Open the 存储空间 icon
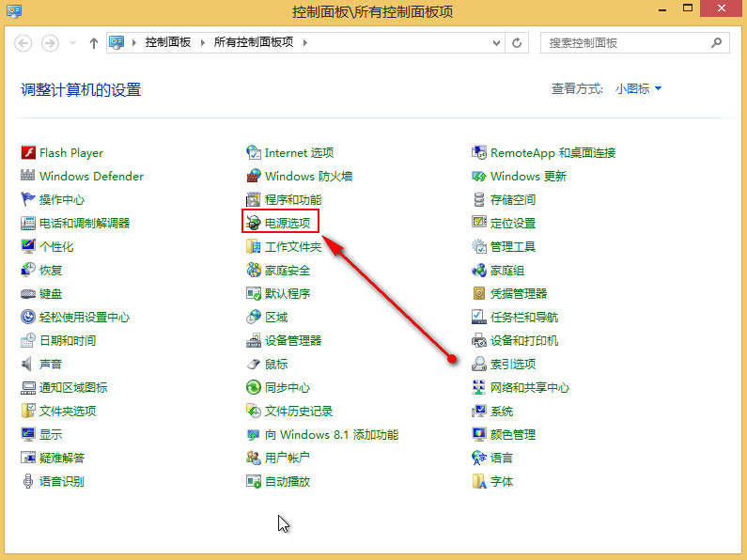 point(479,199)
